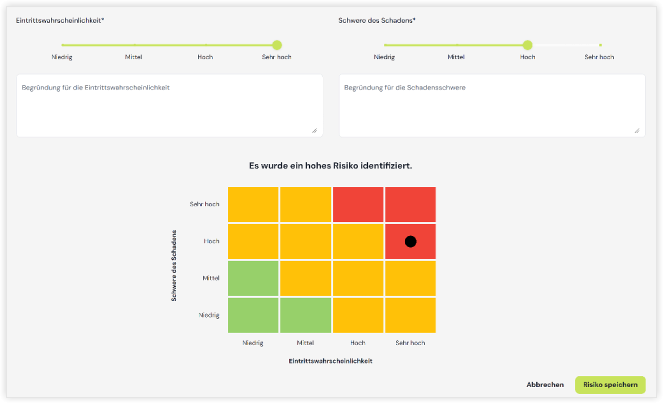Viewport: 663px width, 403px height.
Task: Click the 'Niedrig' label under the Schwere des Schadens slider
Action: pyautogui.click(x=384, y=57)
